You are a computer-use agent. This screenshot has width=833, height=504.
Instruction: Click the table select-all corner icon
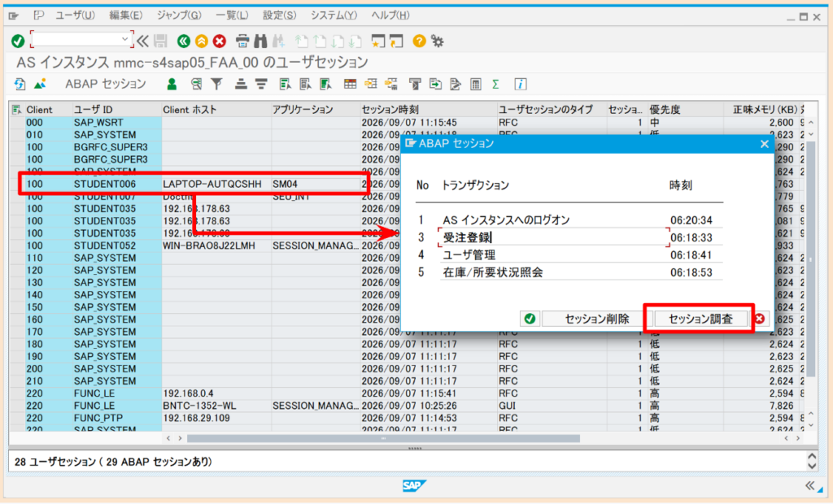click(16, 110)
